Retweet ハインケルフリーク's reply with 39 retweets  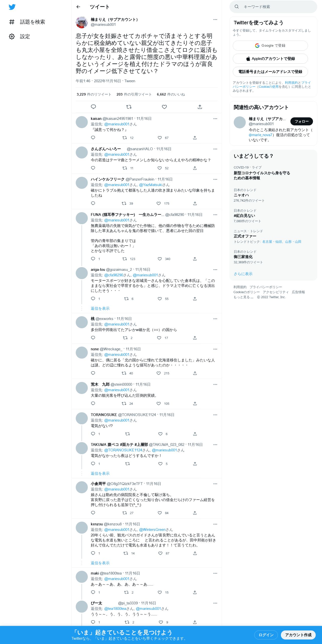coord(124,203)
